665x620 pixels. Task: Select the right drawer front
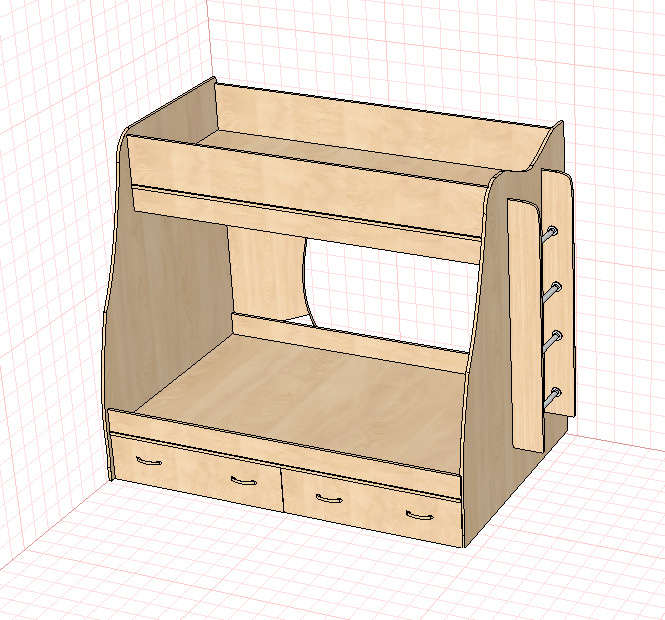371,505
